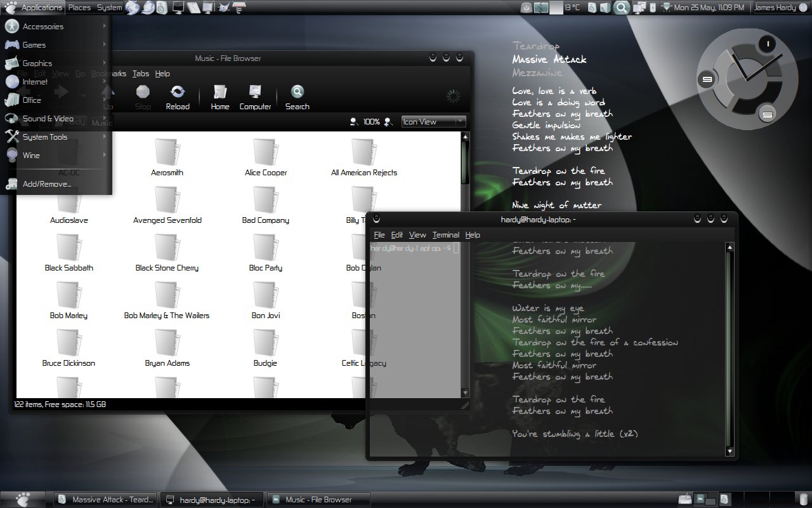Open the Office submenu
This screenshot has height=508, width=812.
(56, 100)
